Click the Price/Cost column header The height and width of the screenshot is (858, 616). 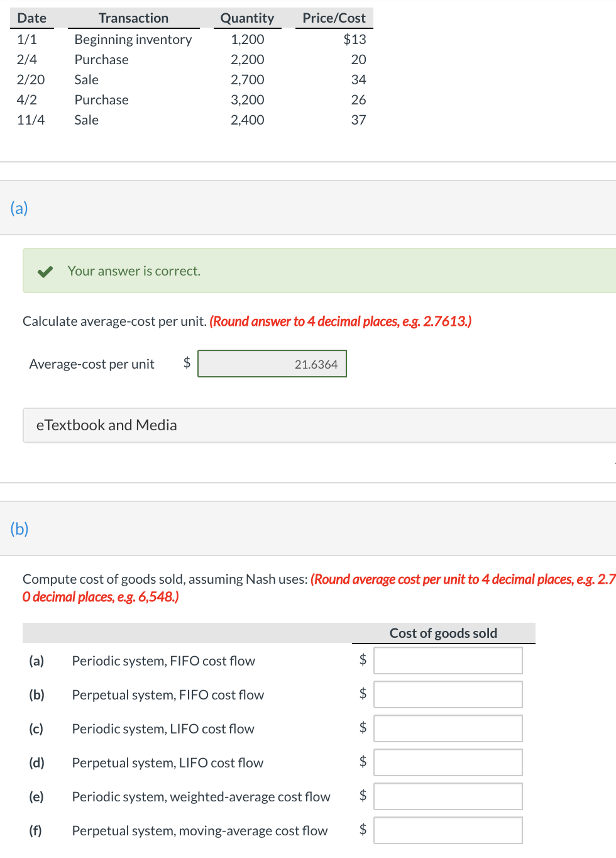[x=334, y=18]
